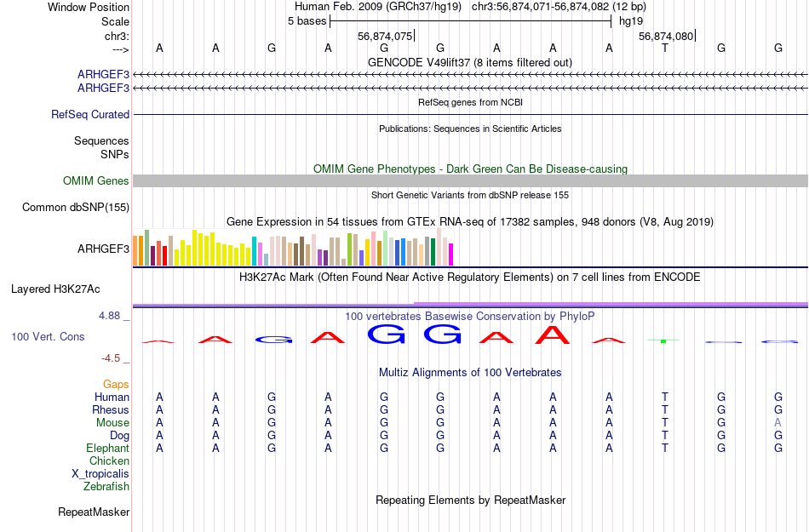The image size is (809, 532).
Task: Click the '5 bases' scale bar label
Action: tap(307, 21)
